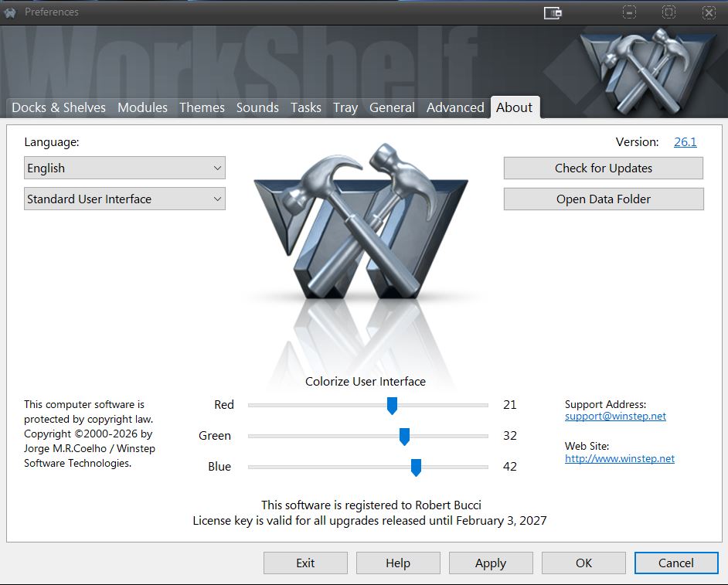The height and width of the screenshot is (585, 728).
Task: Close the Preferences window
Action: click(709, 12)
